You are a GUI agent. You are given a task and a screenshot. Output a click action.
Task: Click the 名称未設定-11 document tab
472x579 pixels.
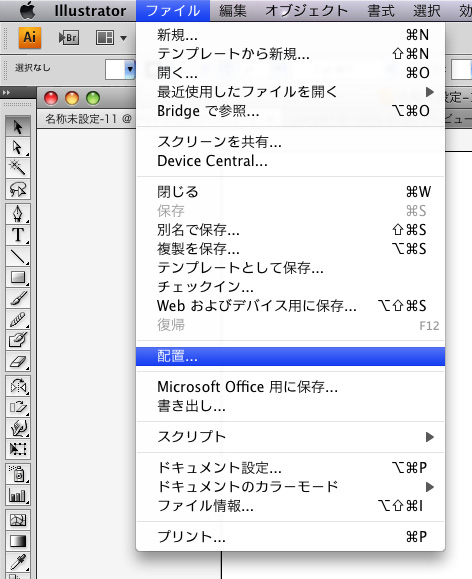(x=88, y=119)
